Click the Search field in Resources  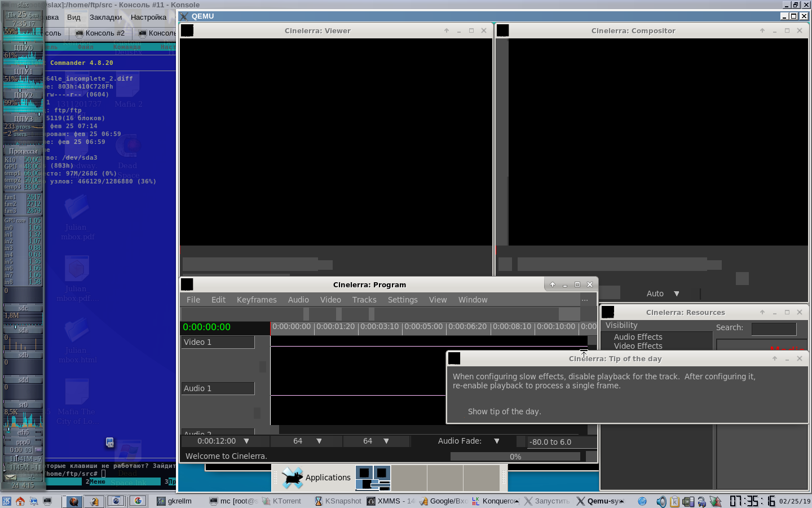click(x=774, y=329)
